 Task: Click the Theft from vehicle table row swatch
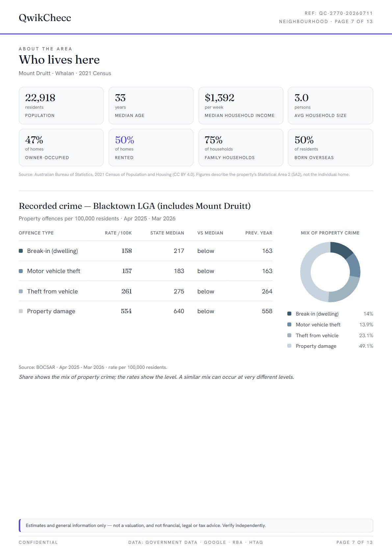click(21, 291)
